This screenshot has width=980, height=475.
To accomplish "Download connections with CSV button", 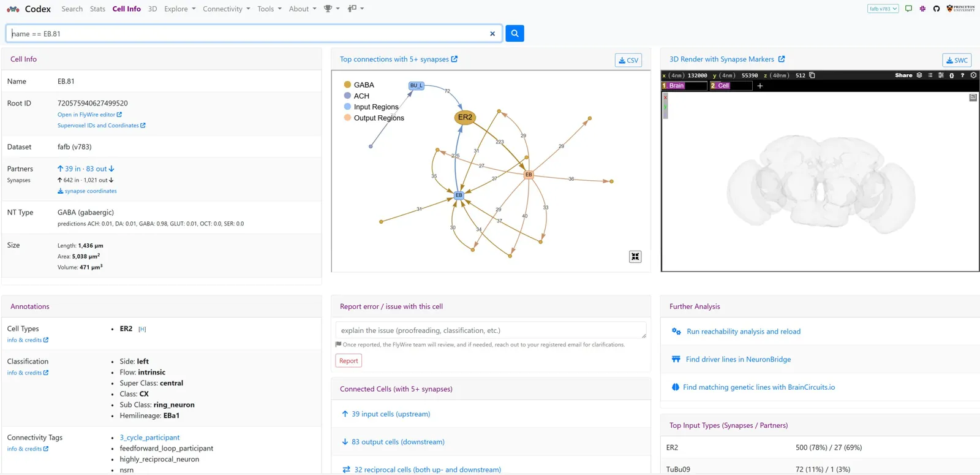I will coord(628,60).
